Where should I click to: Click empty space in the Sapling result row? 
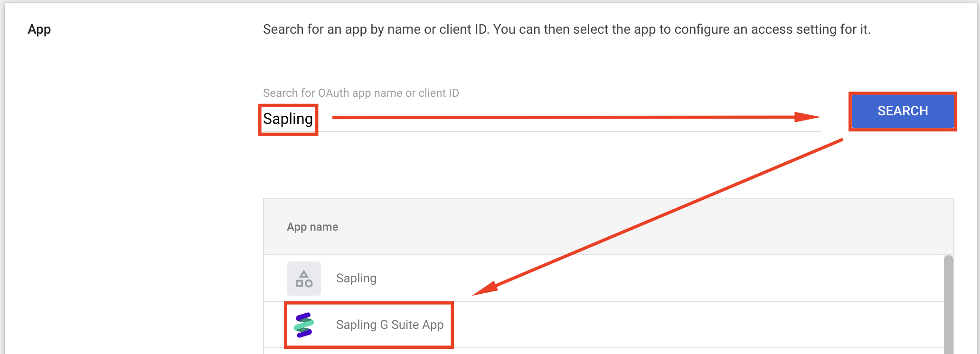coord(665,279)
